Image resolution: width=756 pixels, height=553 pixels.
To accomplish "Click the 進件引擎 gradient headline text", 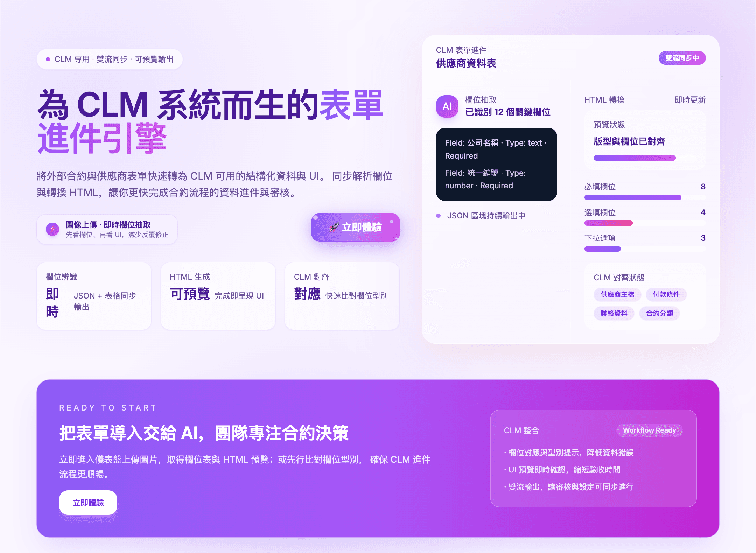I will coord(102,138).
